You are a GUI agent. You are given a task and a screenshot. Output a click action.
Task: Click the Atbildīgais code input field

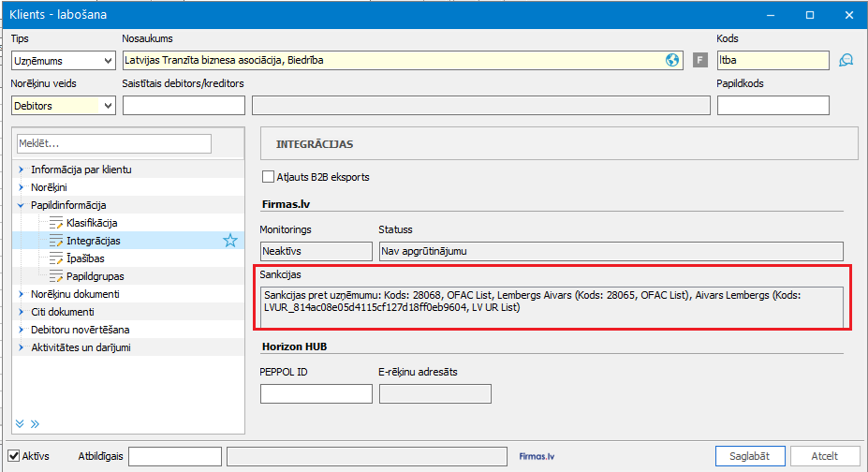175,456
